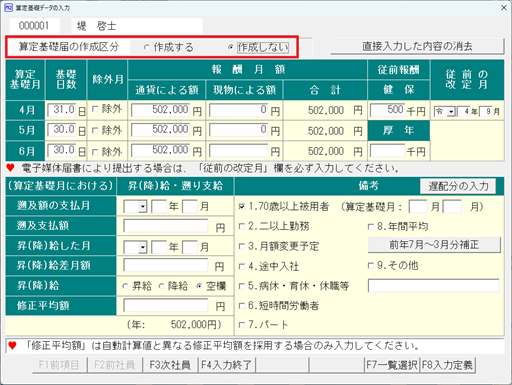Image resolution: width=512 pixels, height=385 pixels.
Task: Click the application icon in title bar
Action: coord(8,7)
